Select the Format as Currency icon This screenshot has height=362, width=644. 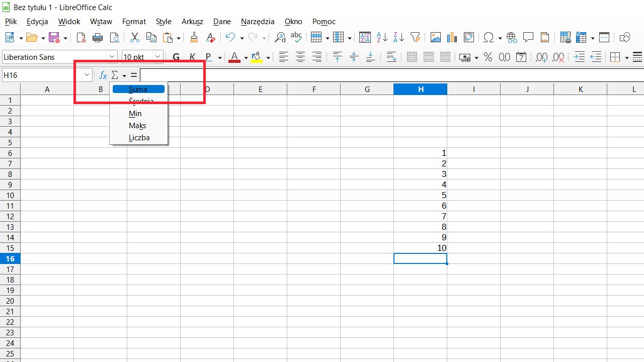pyautogui.click(x=465, y=57)
